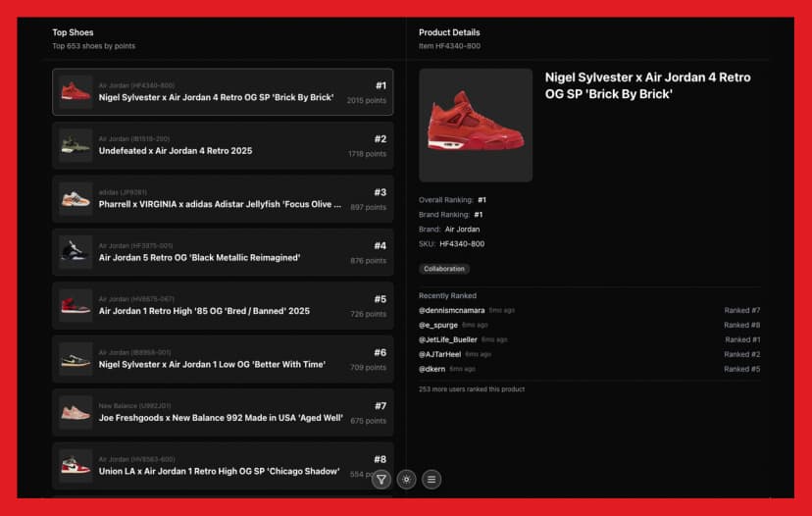Click Air Jordan 1 Retro High '85 OG 'Bred / Banned' 2025
Screen dimensions: 812x516
[x=223, y=306]
